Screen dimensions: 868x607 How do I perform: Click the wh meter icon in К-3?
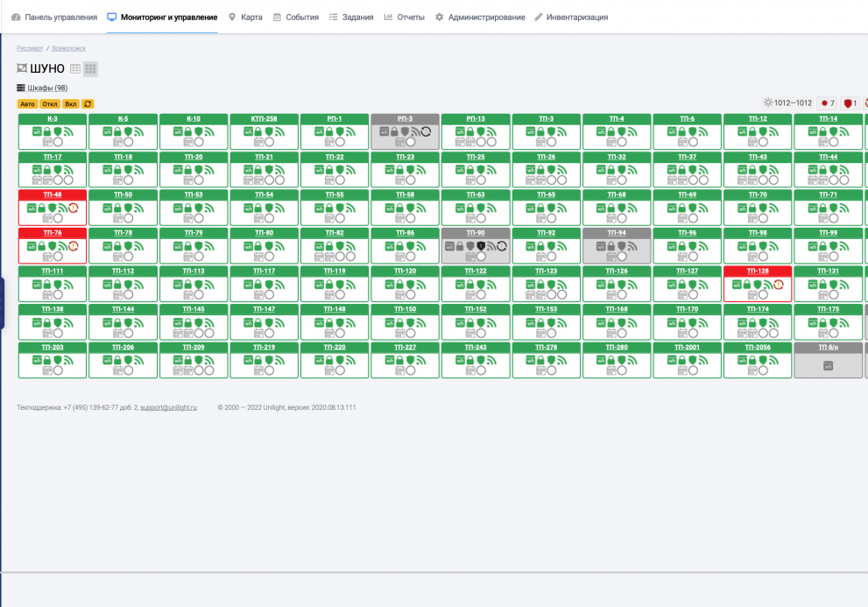pos(38,131)
